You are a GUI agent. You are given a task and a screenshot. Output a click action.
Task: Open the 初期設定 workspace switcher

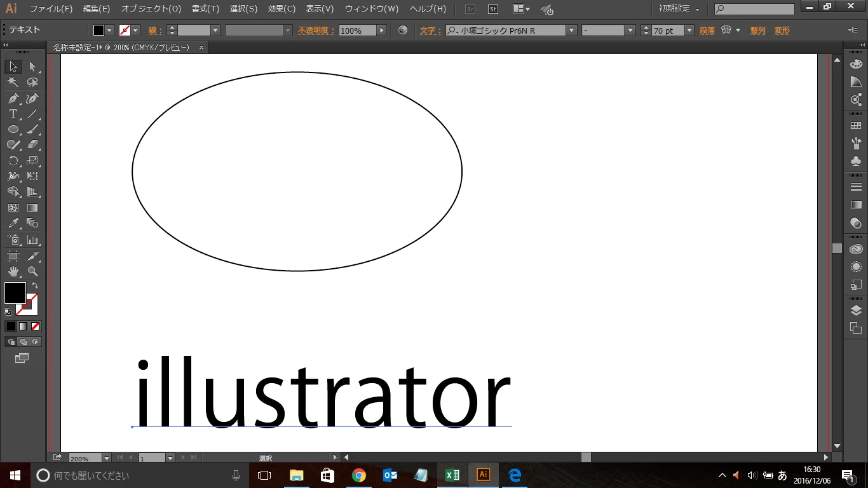[679, 9]
